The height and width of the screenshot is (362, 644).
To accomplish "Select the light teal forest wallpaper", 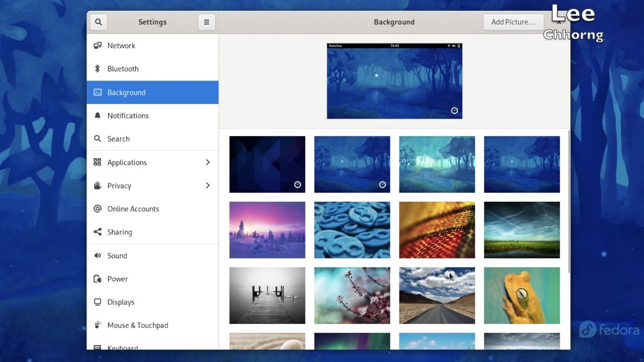I will 437,164.
